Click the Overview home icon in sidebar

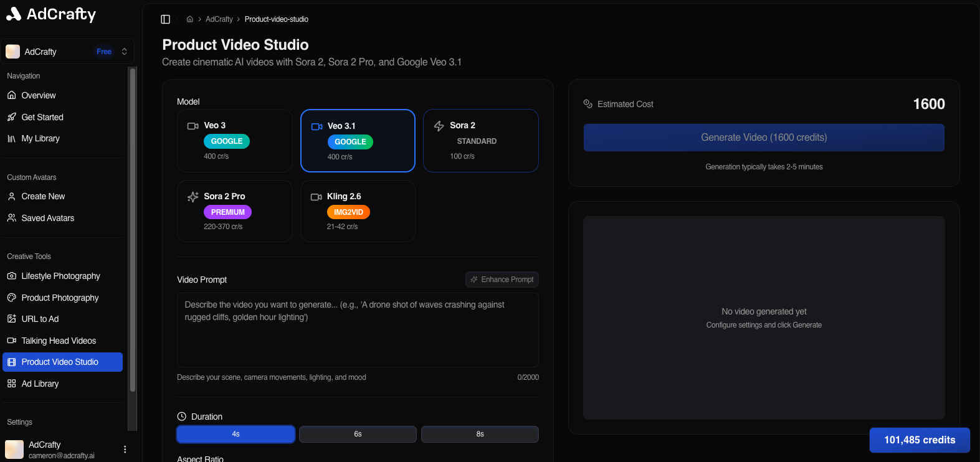[11, 95]
